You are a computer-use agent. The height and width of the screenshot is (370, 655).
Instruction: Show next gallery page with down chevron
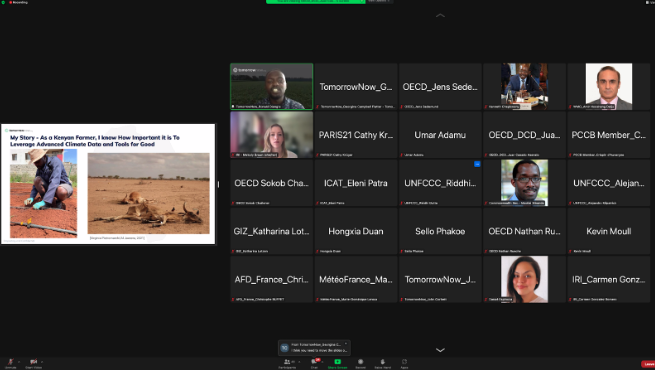coord(440,350)
